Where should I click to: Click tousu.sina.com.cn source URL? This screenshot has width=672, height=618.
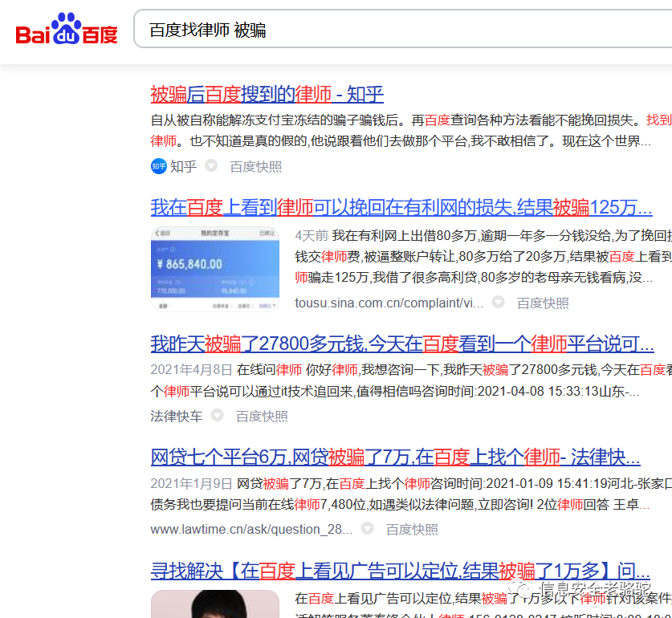[389, 303]
